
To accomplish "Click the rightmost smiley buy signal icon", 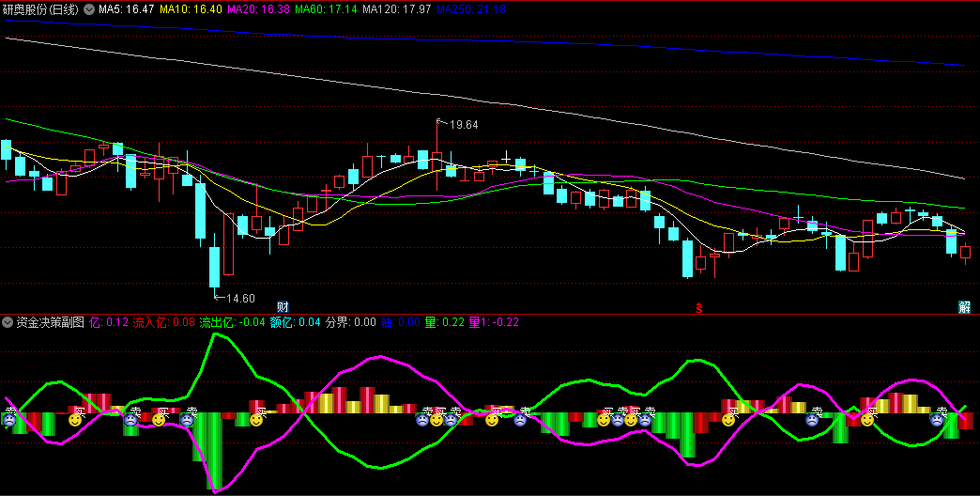I will (866, 420).
